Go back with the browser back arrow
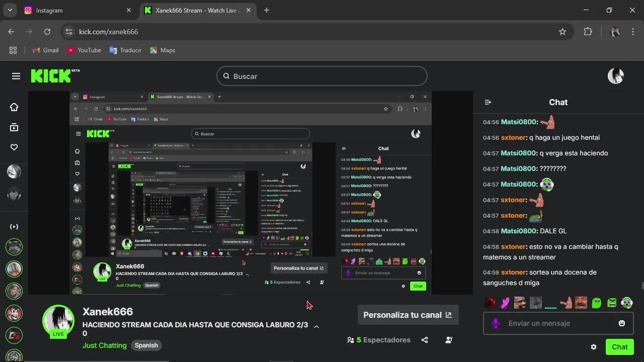The height and width of the screenshot is (362, 644). coord(11,32)
